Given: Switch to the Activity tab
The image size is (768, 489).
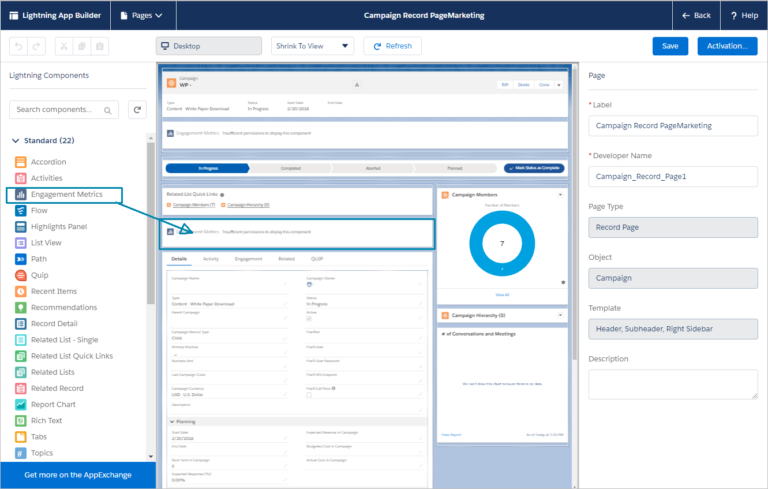Looking at the screenshot, I should pyautogui.click(x=211, y=259).
